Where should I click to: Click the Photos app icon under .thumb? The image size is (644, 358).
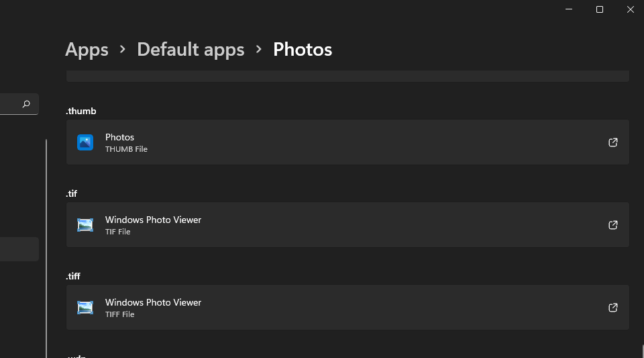(x=85, y=142)
